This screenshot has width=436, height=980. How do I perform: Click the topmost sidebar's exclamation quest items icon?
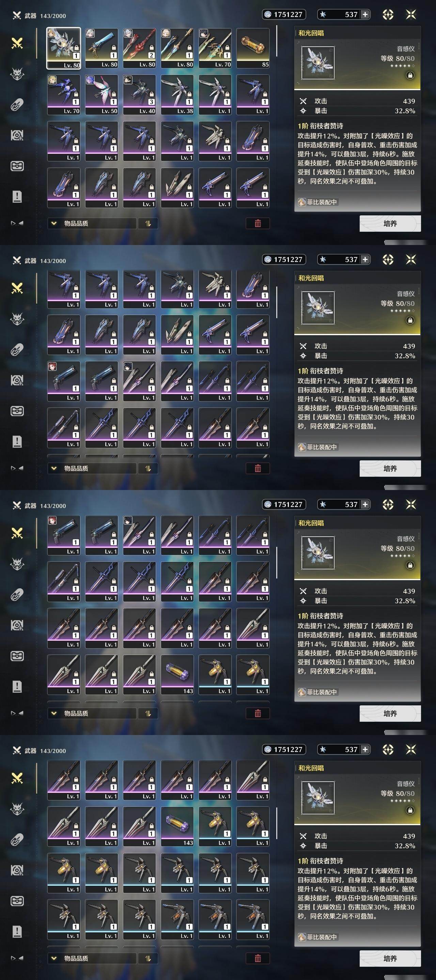(17, 196)
